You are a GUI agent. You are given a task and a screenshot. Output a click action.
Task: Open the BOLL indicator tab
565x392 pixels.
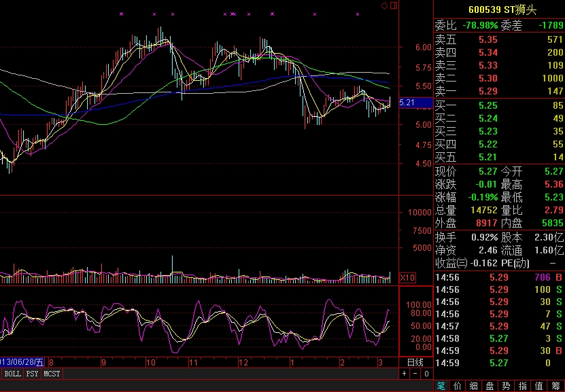[x=13, y=374]
